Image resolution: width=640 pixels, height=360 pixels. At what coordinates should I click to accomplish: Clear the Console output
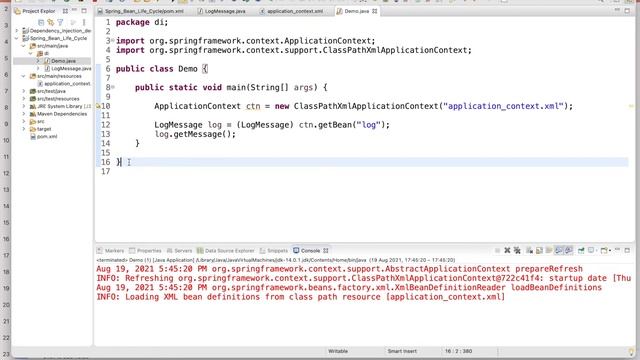point(529,251)
